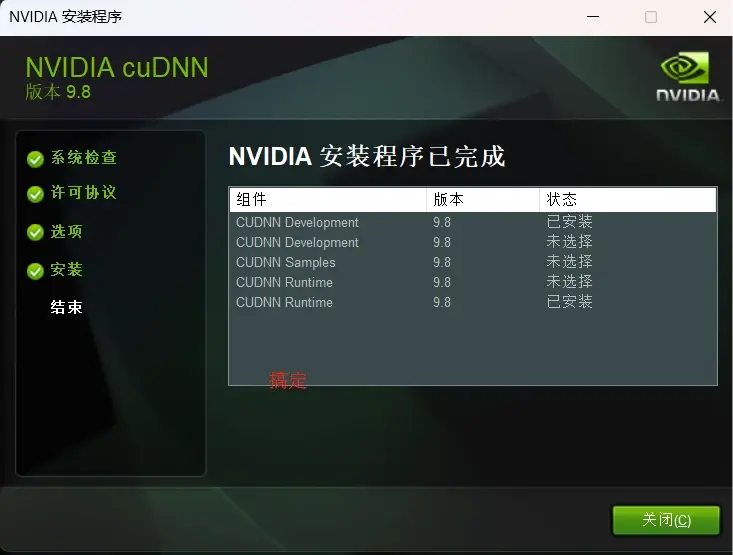Click 未选择 status of CUDNN Samples
This screenshot has width=733, height=555.
point(569,262)
